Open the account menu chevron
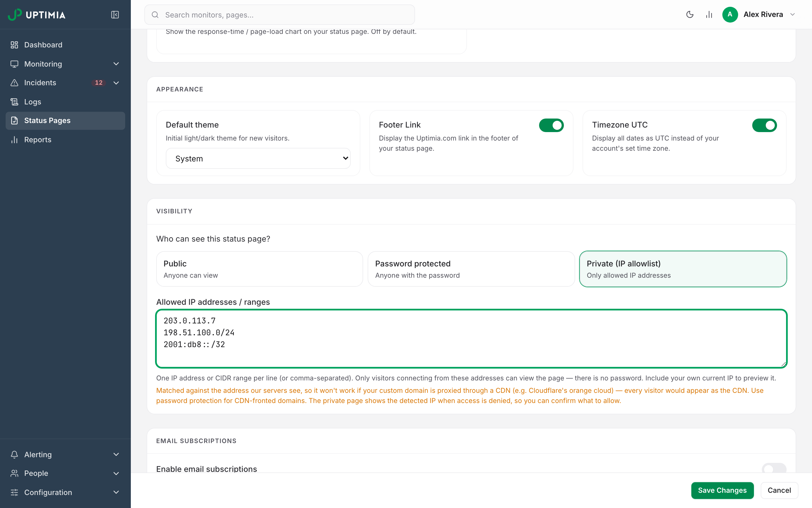 [x=793, y=14]
